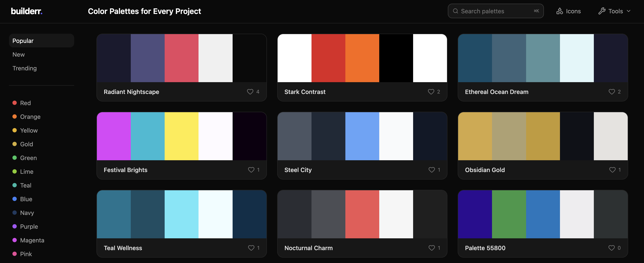Click the wrench icon next to Tools
This screenshot has height=263, width=644.
601,11
